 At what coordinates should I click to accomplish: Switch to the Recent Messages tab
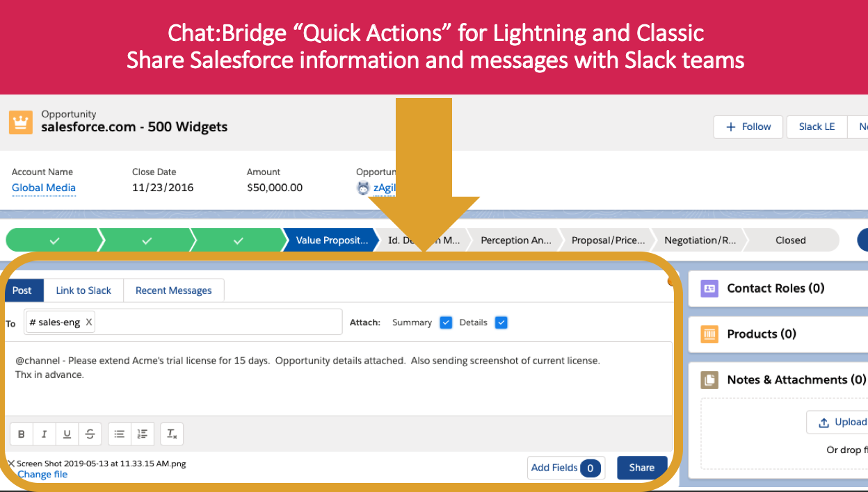click(173, 290)
